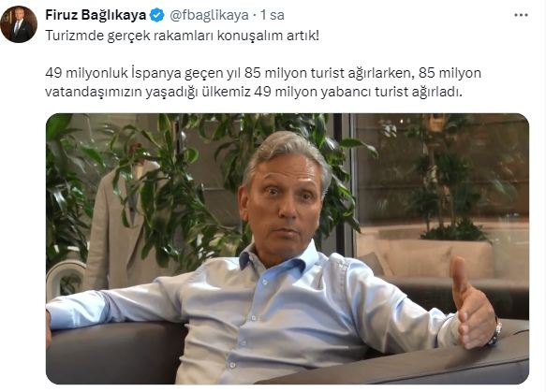Open the three-dot more options menu
Screen dimensions: 546x392
coord(521,15)
